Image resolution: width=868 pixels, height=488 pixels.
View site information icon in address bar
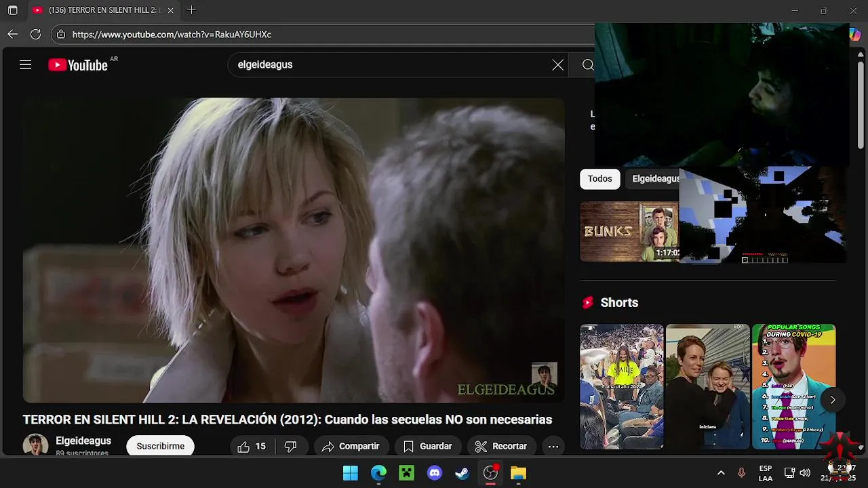tap(61, 35)
